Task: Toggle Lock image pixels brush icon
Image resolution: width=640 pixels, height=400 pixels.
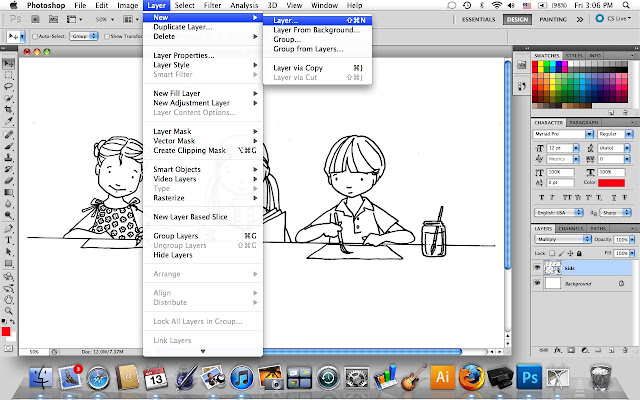Action: (x=562, y=253)
